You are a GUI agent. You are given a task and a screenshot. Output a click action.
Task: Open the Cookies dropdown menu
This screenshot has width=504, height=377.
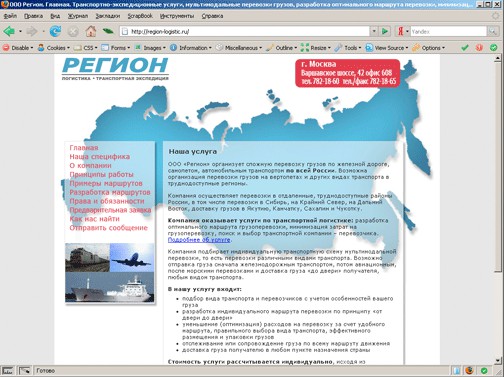pos(54,48)
